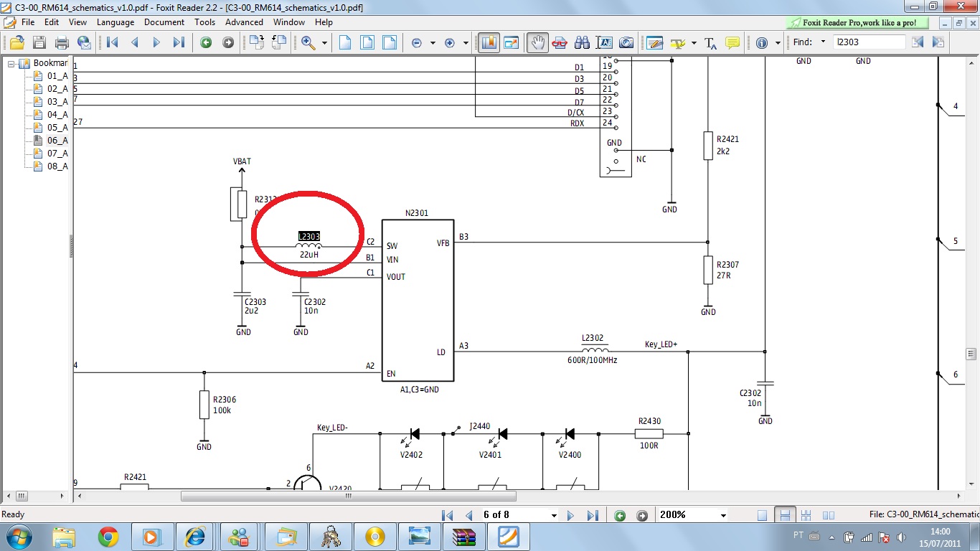Click the document's horizontal scrollbar thumb
The image size is (980, 551).
pos(349,496)
